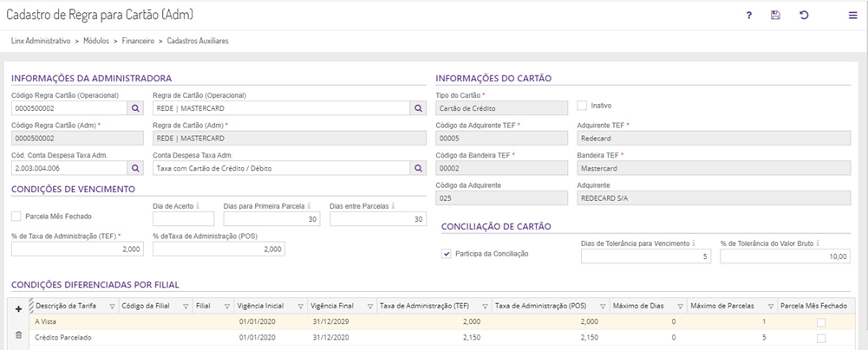Enable the Inativo checkbox
This screenshot has width=868, height=350.
(583, 105)
